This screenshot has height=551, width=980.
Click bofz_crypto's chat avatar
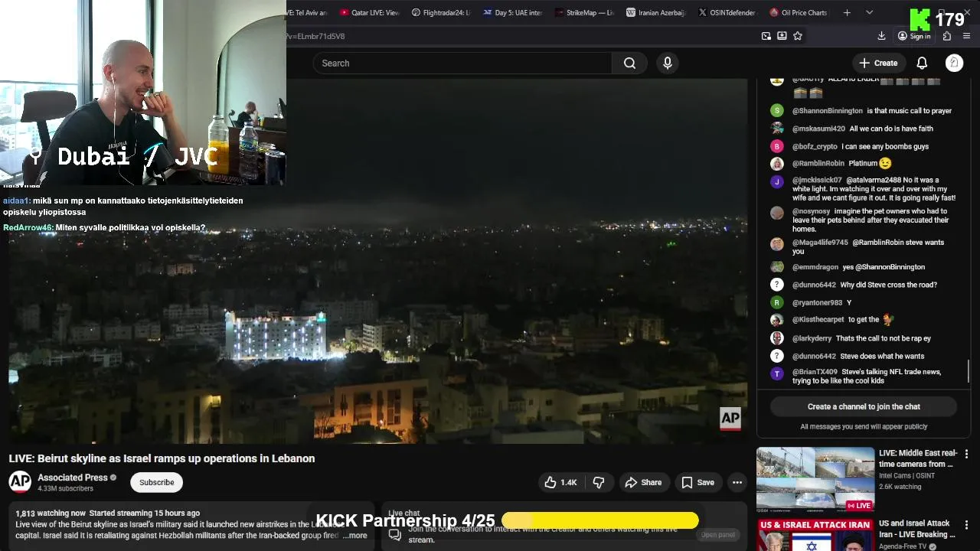coord(777,146)
